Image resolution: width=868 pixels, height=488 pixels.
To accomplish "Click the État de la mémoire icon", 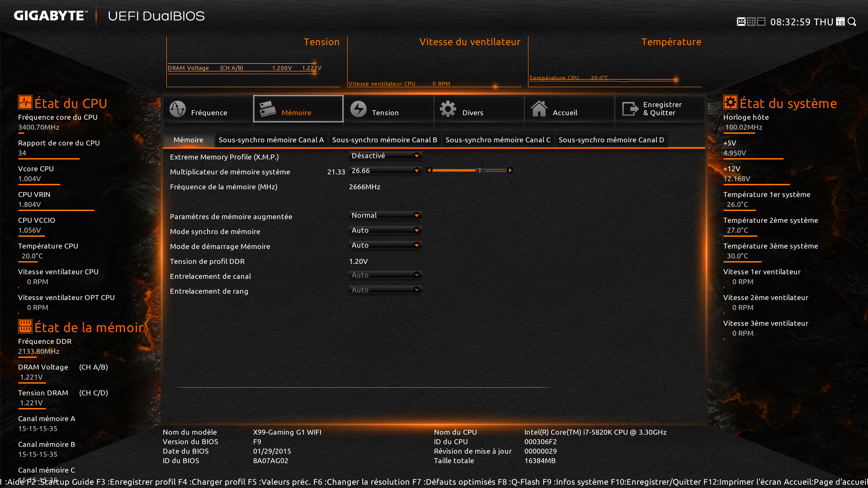I will (25, 326).
